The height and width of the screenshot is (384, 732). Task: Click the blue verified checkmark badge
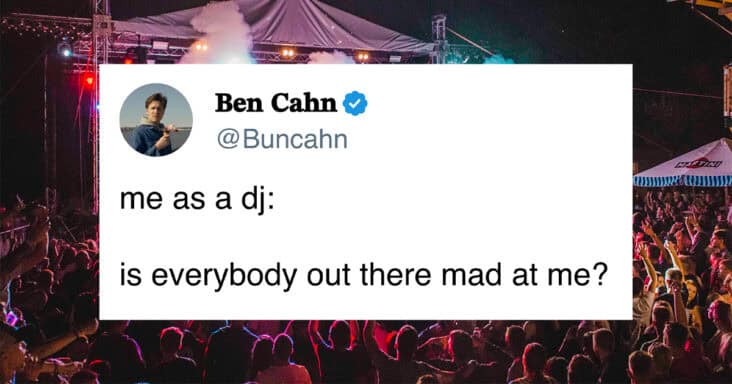click(x=355, y=103)
